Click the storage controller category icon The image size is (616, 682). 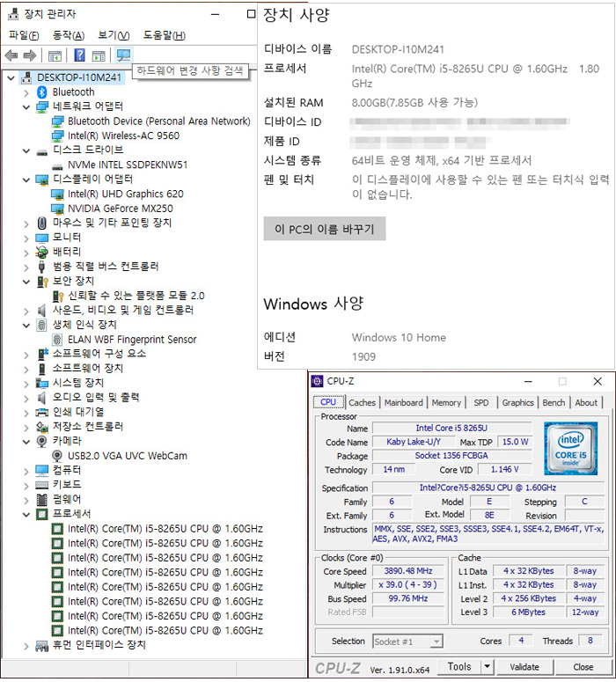(x=42, y=427)
